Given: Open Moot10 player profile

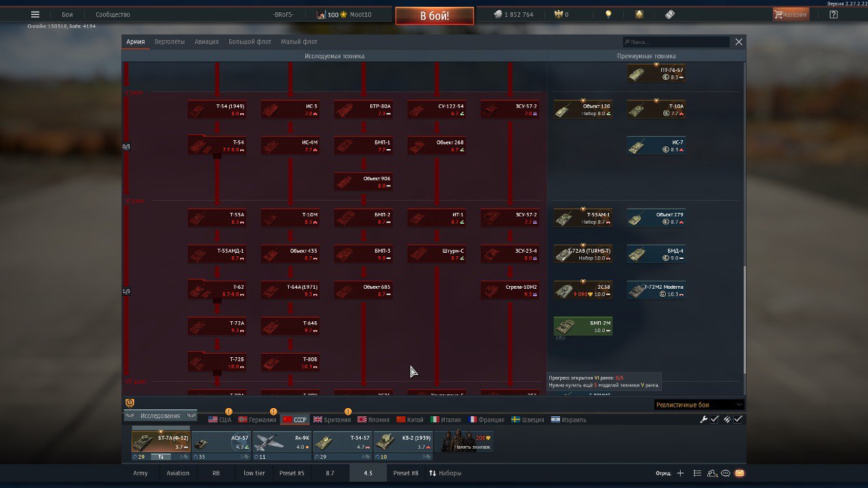Looking at the screenshot, I should coord(344,14).
